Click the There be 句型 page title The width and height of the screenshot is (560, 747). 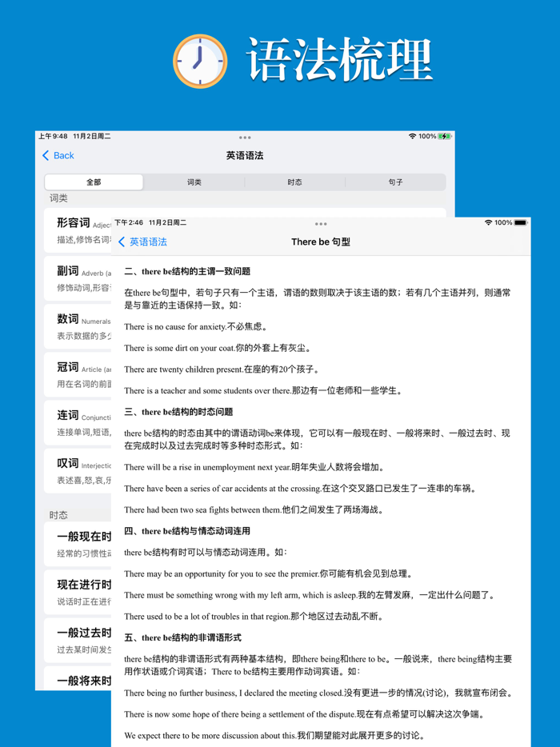click(x=321, y=242)
